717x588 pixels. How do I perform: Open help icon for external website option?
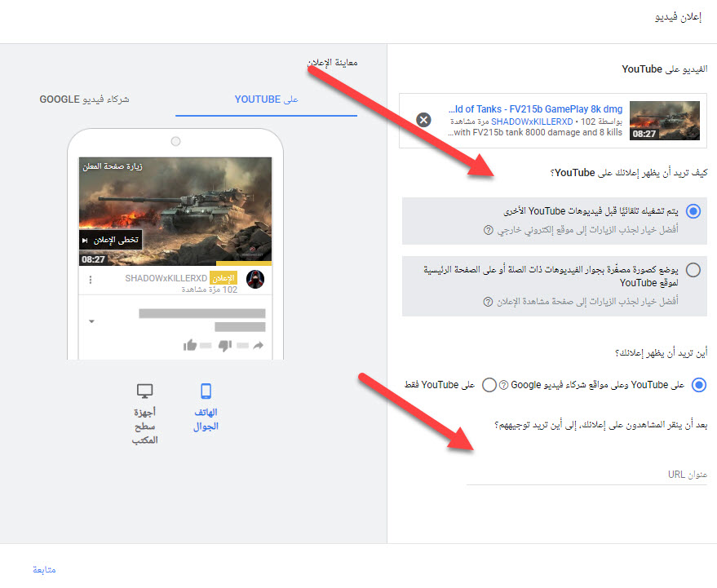pyautogui.click(x=489, y=230)
